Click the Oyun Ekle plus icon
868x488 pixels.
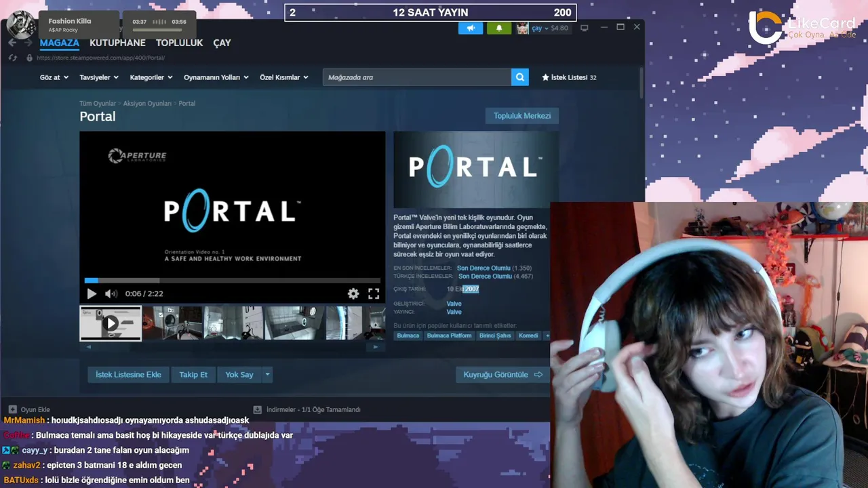pyautogui.click(x=12, y=409)
